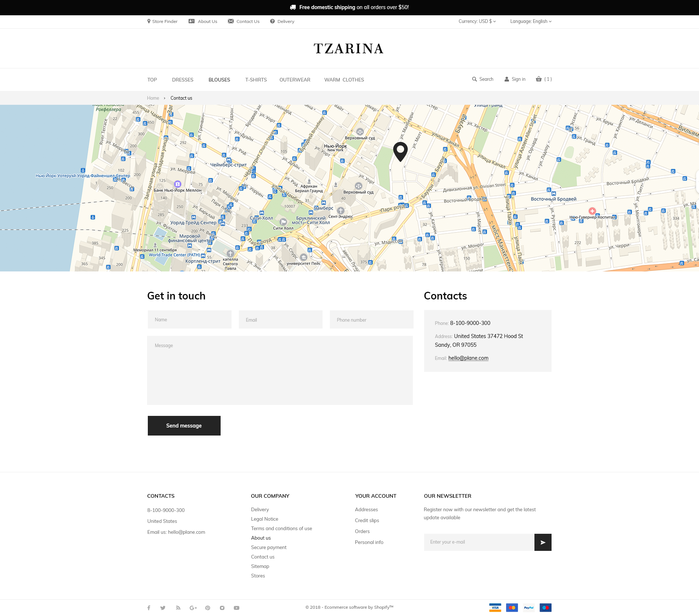
Task: Go to Home in the breadcrumb
Action: point(153,98)
